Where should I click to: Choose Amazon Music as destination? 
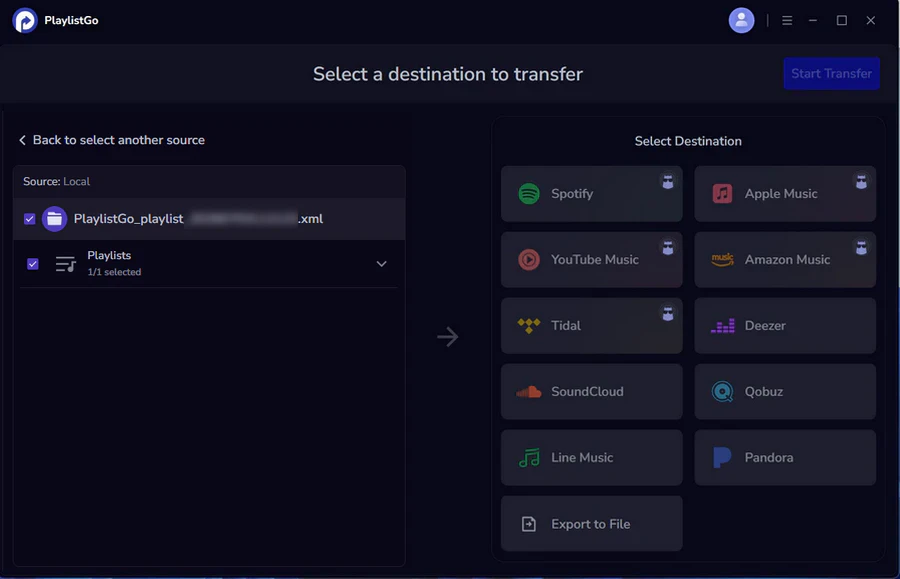(785, 260)
